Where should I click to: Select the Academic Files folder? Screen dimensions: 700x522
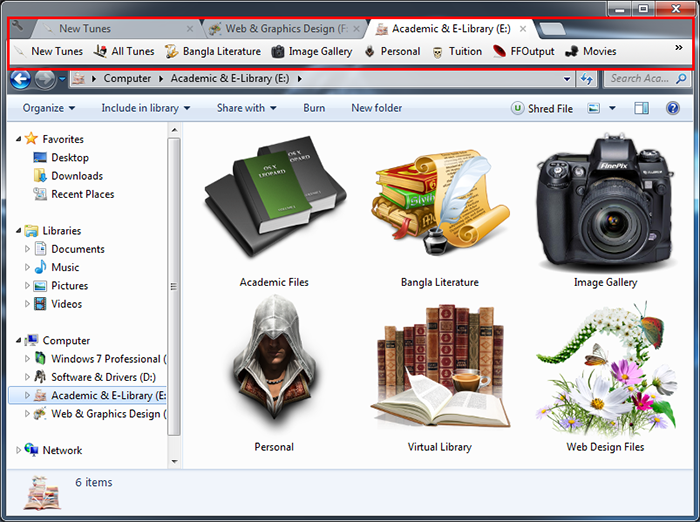[274, 212]
